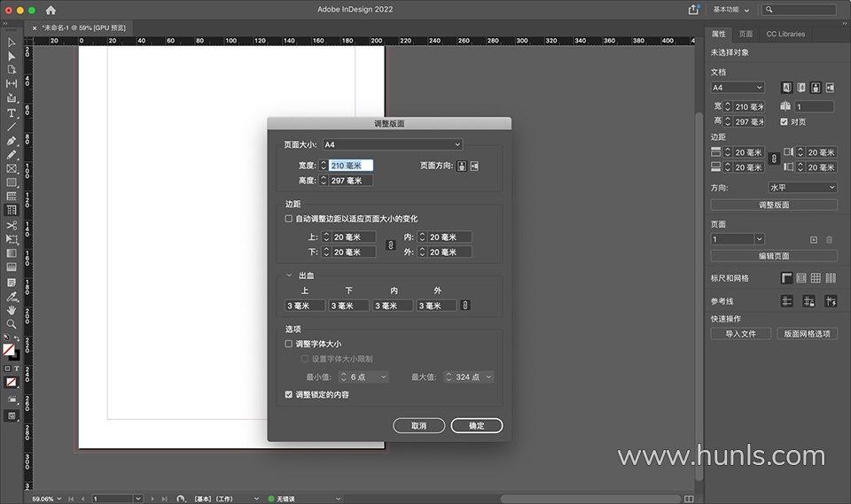851x504 pixels.
Task: Select the Content Collector tool
Action: pos(12,98)
